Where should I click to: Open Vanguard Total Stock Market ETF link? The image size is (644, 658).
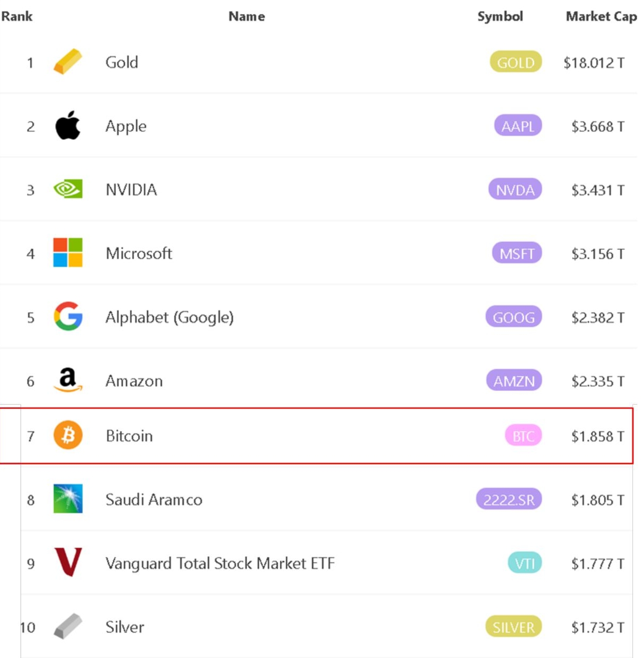pos(220,563)
